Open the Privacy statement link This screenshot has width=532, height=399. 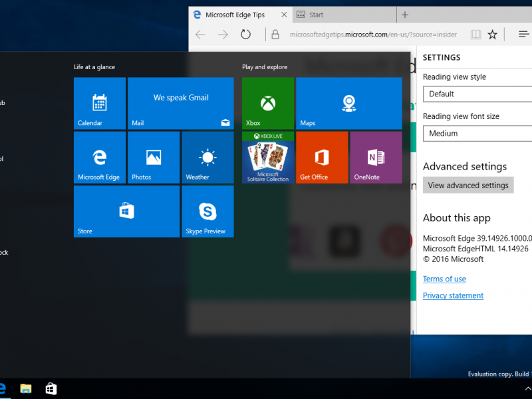(453, 295)
